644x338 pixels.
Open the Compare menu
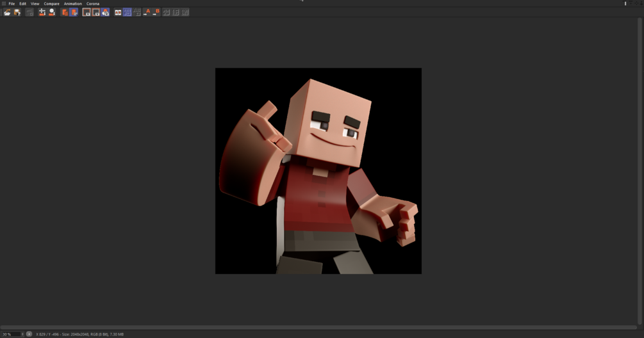click(x=52, y=4)
